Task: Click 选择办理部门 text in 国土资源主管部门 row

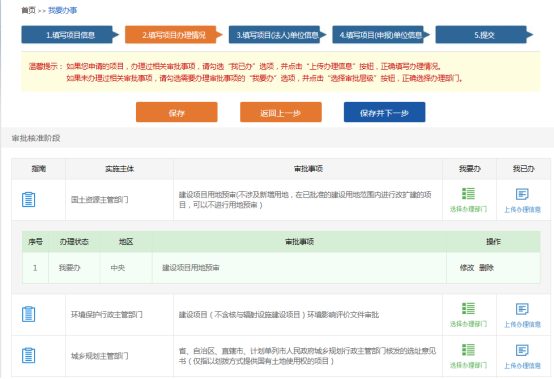Action: click(x=468, y=209)
